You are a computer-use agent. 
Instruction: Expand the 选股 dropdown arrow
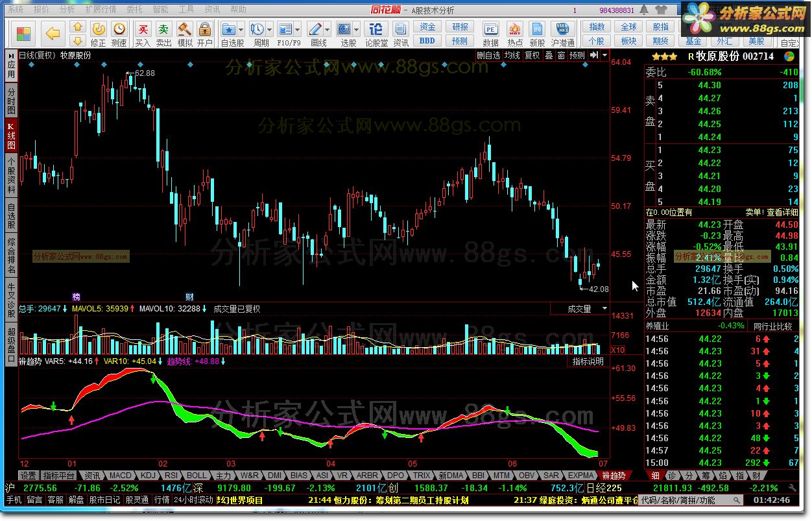tap(357, 30)
